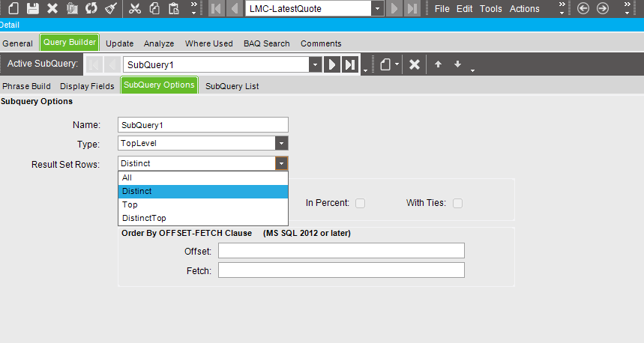The image size is (644, 343).
Task: Switch to the Update tab
Action: [x=119, y=43]
